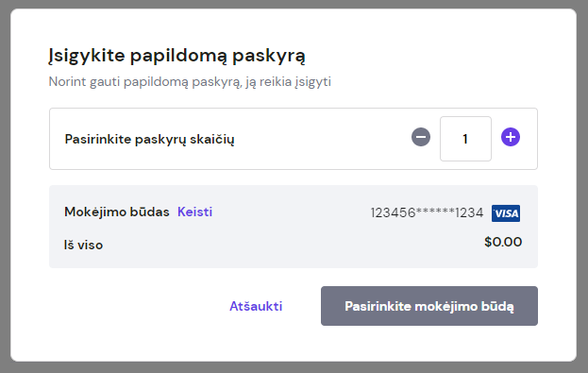The image size is (588, 373).
Task: Increase mailbox count with plus icon
Action: click(511, 137)
